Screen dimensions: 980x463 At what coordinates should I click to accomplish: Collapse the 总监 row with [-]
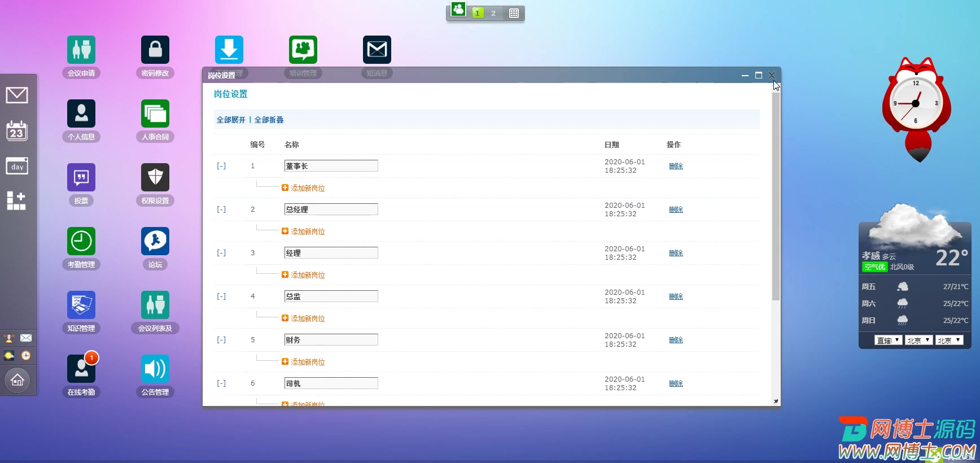pos(221,296)
